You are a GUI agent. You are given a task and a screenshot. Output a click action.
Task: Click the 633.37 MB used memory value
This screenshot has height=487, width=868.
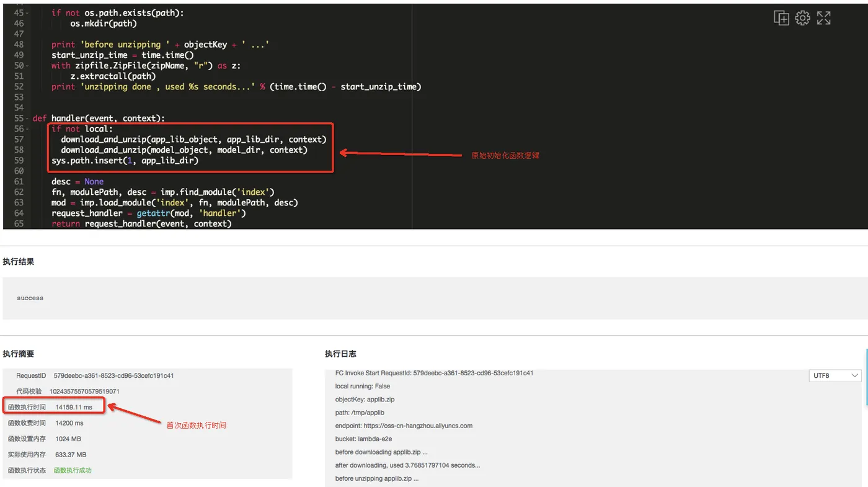(x=71, y=455)
